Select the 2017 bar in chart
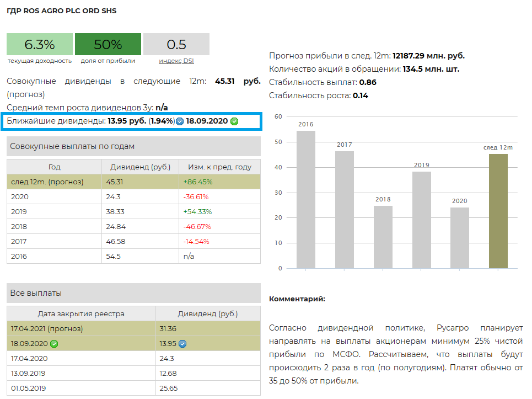 (x=345, y=210)
